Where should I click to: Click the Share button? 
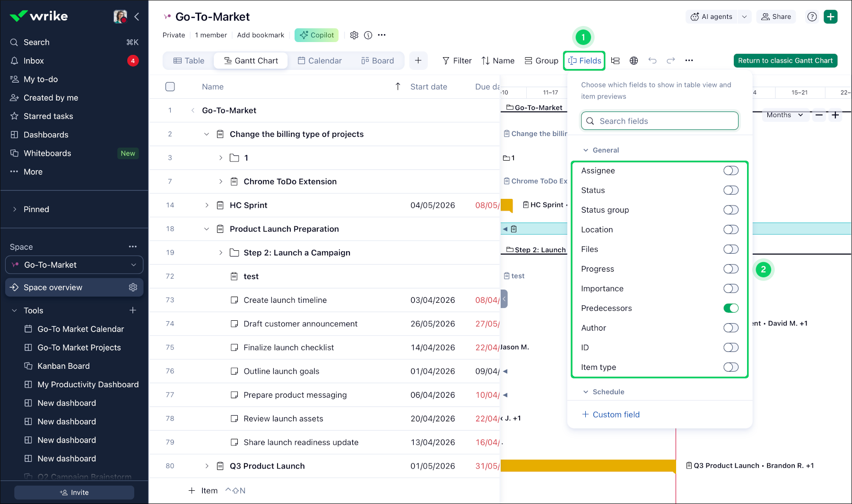click(776, 17)
